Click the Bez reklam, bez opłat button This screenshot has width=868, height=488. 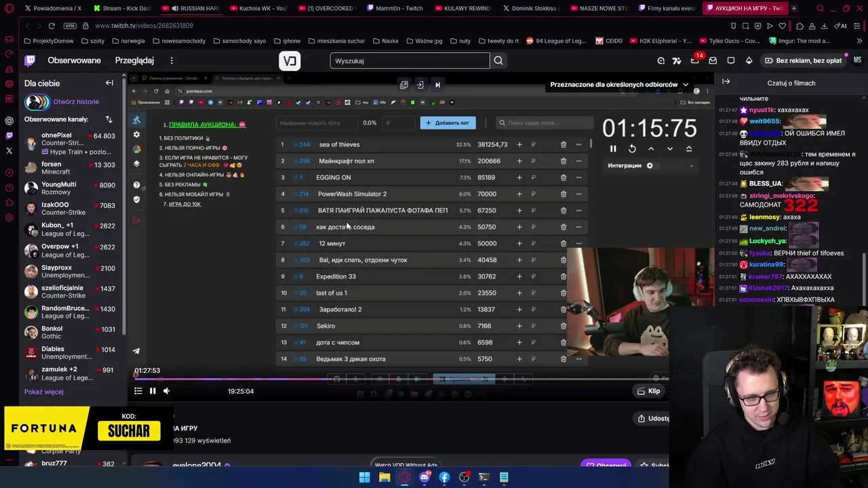(x=803, y=60)
